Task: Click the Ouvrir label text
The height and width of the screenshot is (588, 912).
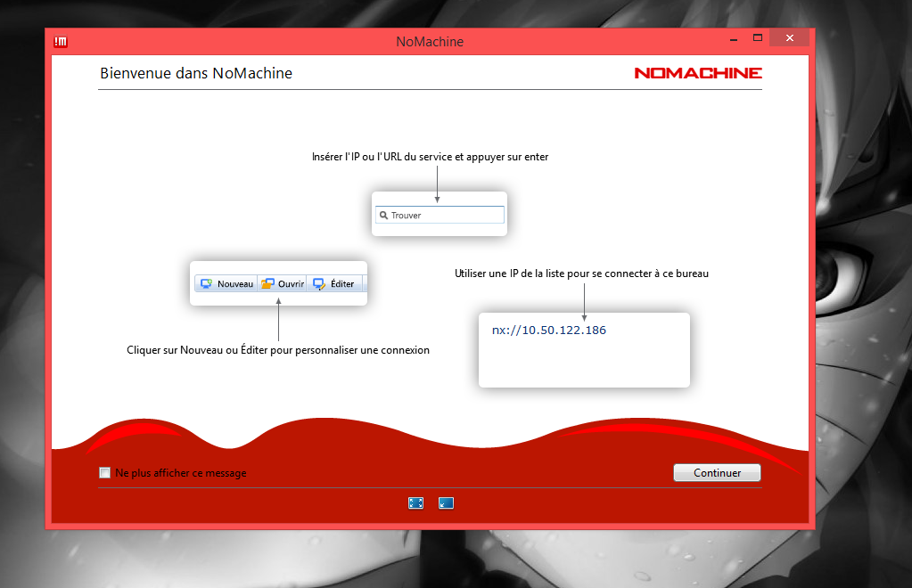Action: pyautogui.click(x=291, y=283)
